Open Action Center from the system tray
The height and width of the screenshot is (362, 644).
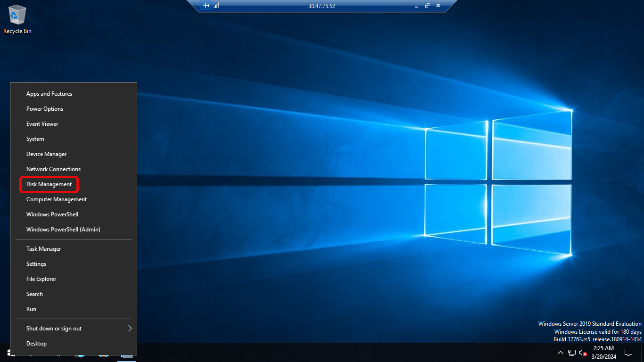click(628, 353)
